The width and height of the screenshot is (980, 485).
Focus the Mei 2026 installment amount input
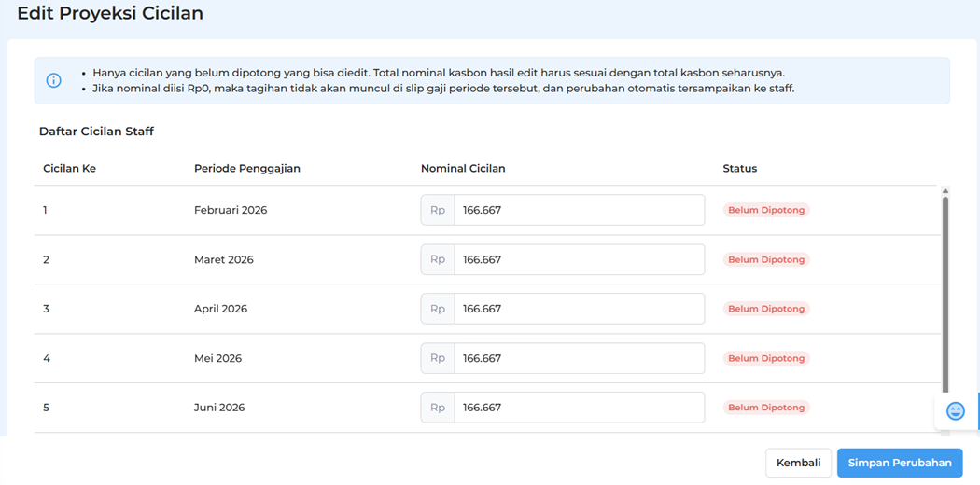tap(579, 358)
